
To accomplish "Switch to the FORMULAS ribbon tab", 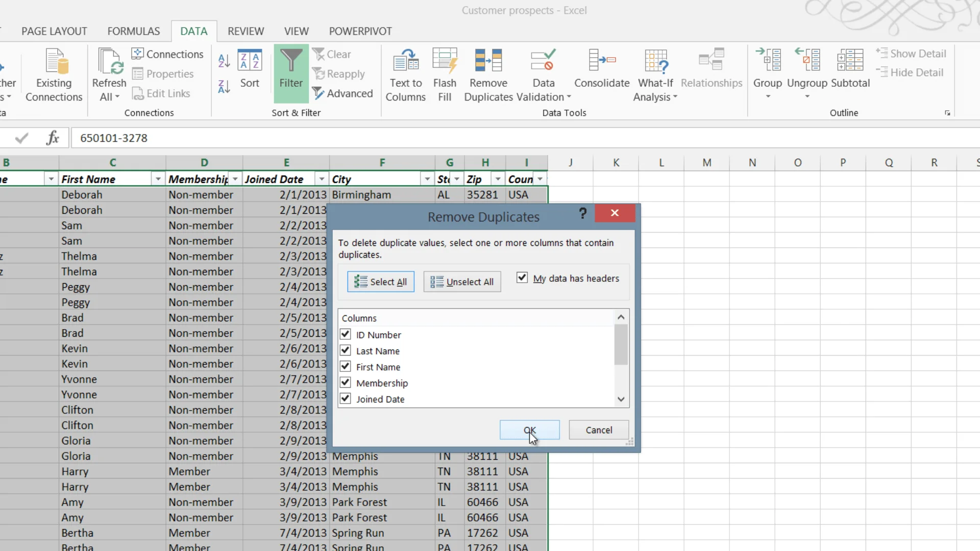I will [134, 31].
